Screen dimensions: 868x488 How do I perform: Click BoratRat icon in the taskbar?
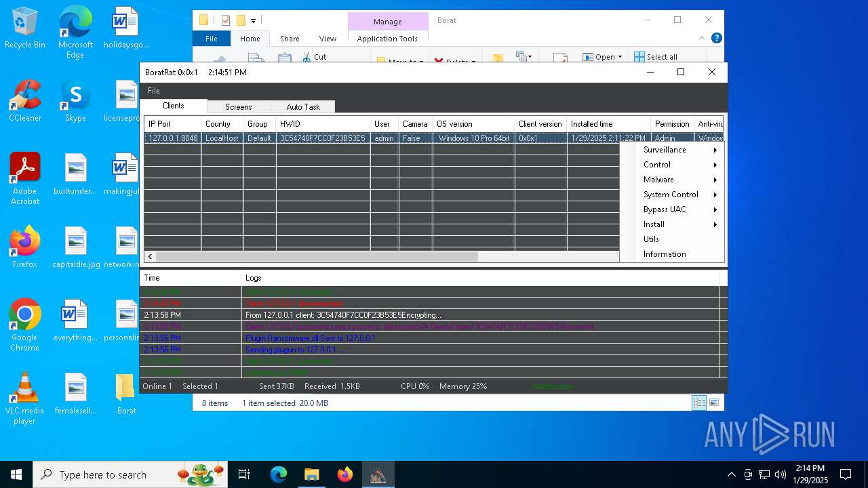[x=378, y=474]
